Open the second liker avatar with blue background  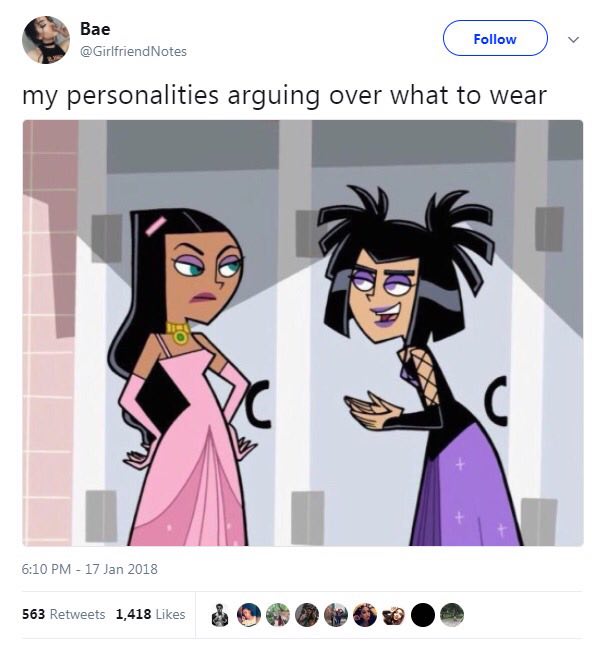pyautogui.click(x=249, y=615)
